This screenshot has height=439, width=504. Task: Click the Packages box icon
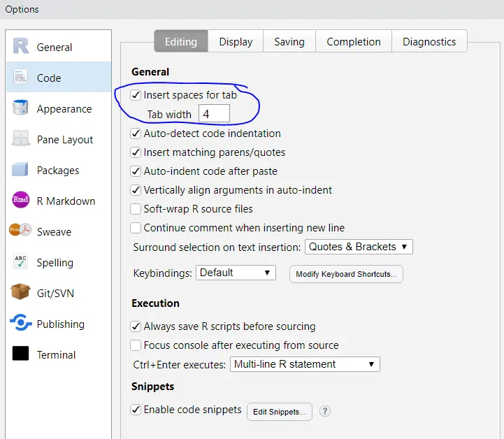pyautogui.click(x=21, y=170)
